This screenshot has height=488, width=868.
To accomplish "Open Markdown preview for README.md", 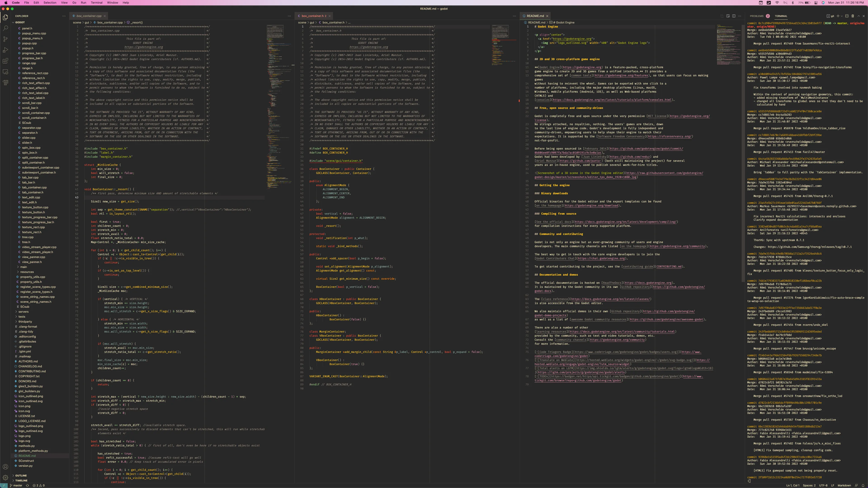I will pyautogui.click(x=728, y=16).
